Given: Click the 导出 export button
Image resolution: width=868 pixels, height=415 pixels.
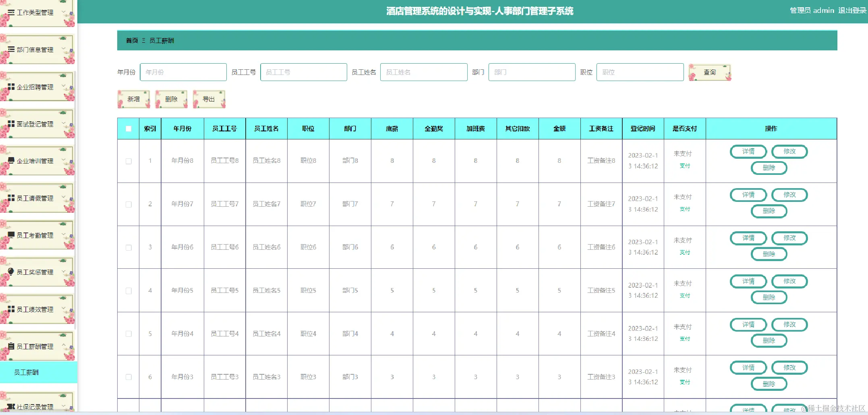Looking at the screenshot, I should click(209, 99).
